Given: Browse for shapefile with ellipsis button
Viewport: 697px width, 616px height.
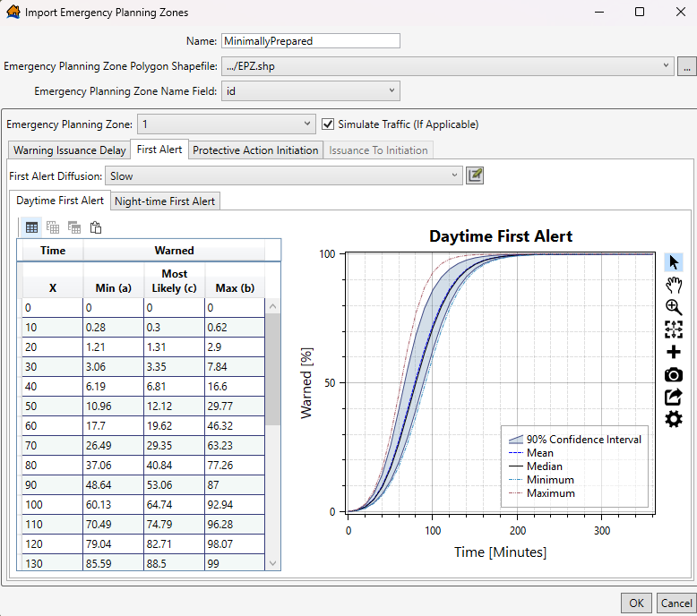Looking at the screenshot, I should pos(687,66).
